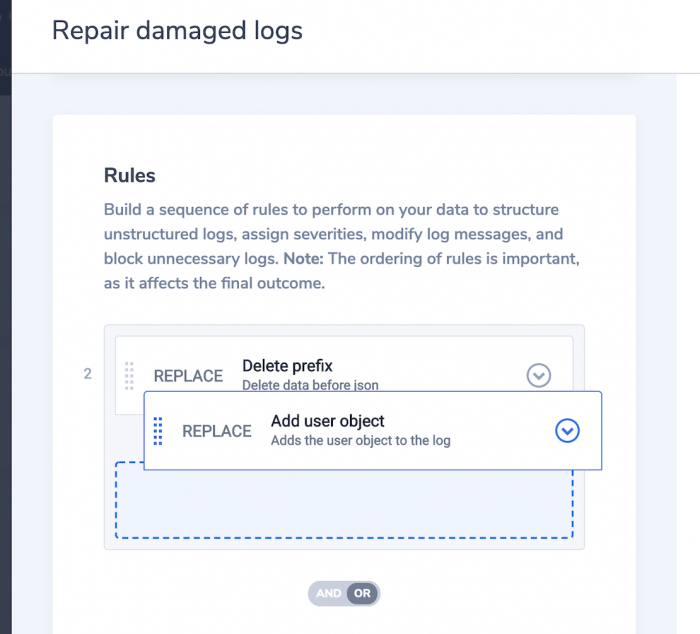Click the Repair damaged logs heading
This screenshot has width=700, height=634.
pyautogui.click(x=177, y=31)
